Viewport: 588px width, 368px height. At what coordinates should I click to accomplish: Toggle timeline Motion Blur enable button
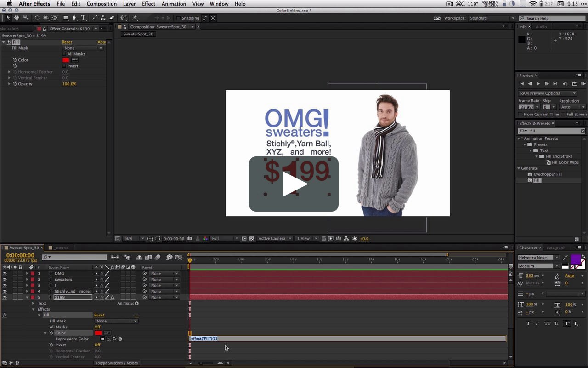(x=158, y=258)
